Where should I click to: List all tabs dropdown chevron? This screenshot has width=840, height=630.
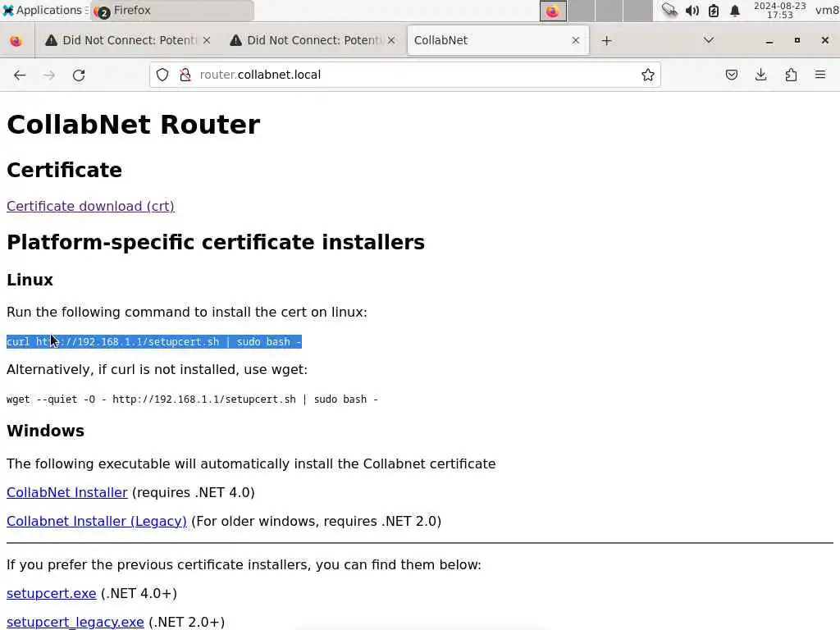point(709,40)
